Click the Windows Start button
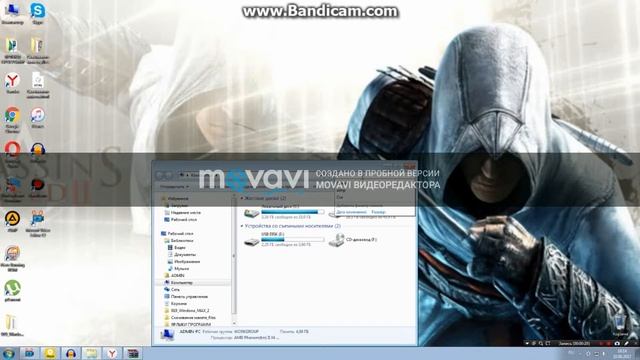640x360 pixels. point(8,353)
